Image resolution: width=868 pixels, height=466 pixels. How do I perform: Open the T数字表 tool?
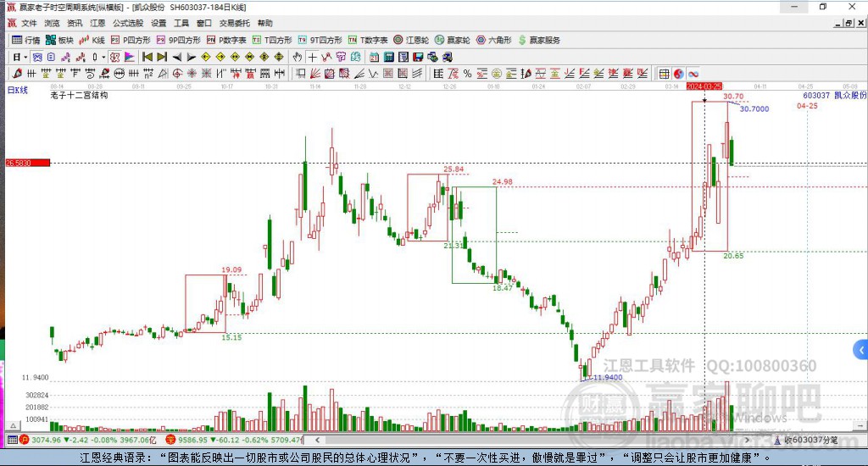click(x=368, y=40)
